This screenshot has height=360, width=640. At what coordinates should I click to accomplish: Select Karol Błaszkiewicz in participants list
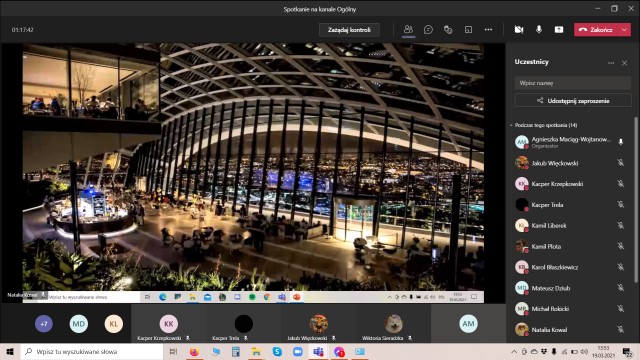(x=570, y=267)
